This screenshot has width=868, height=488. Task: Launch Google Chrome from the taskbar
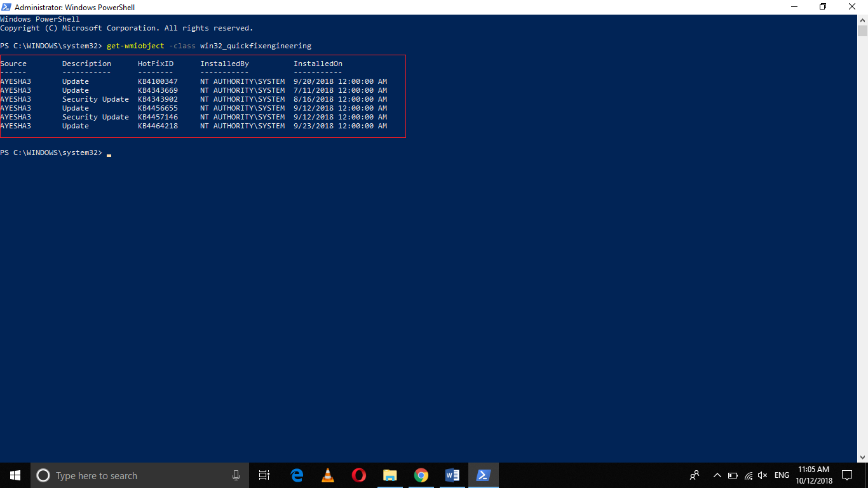(x=421, y=475)
